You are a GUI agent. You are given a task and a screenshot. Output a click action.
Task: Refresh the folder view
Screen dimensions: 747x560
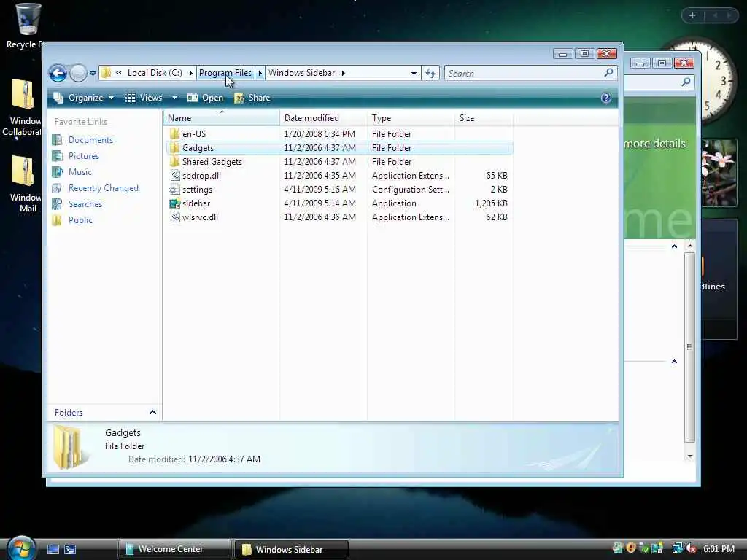(x=430, y=74)
